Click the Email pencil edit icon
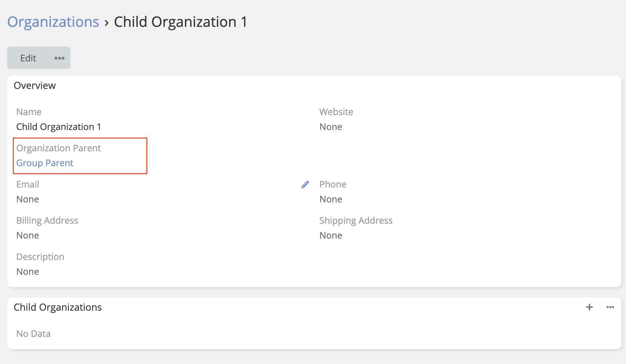The image size is (626, 364). tap(305, 185)
